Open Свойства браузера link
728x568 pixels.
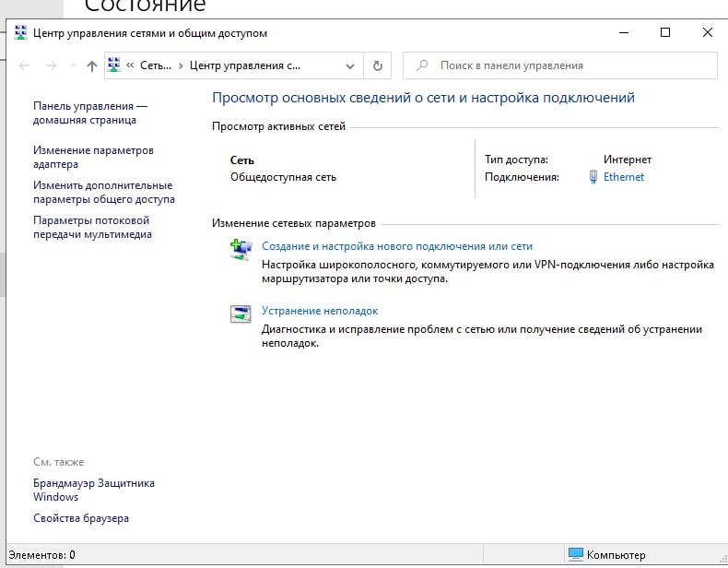[81, 518]
